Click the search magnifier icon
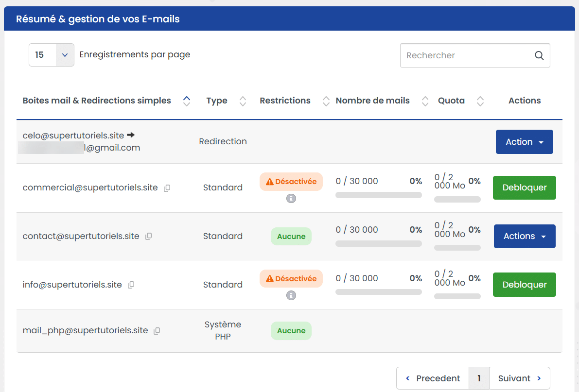The height and width of the screenshot is (392, 579). pos(539,56)
